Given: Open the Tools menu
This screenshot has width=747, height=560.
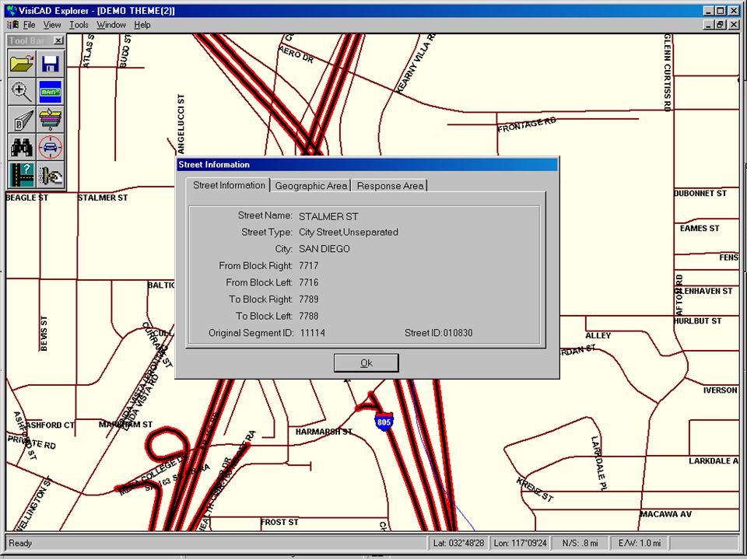Looking at the screenshot, I should pos(79,25).
